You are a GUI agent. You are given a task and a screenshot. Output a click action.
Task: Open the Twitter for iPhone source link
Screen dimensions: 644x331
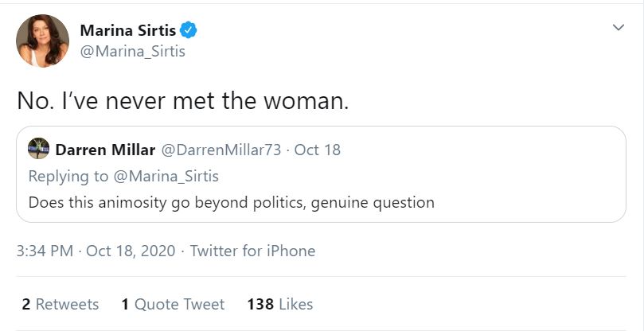[252, 251]
